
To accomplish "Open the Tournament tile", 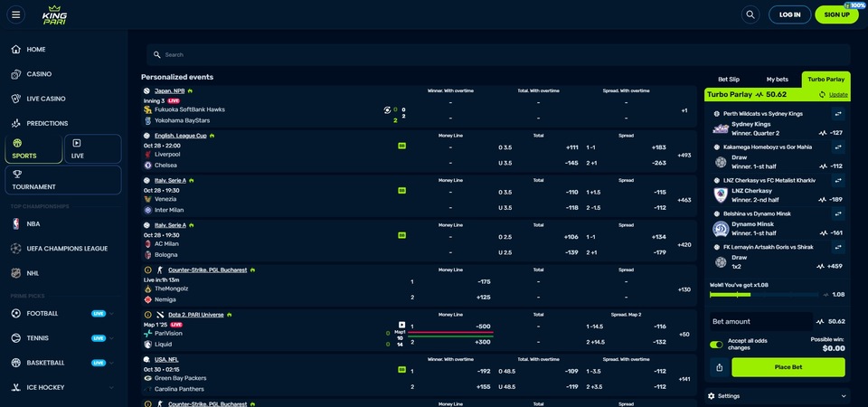I will [x=63, y=180].
